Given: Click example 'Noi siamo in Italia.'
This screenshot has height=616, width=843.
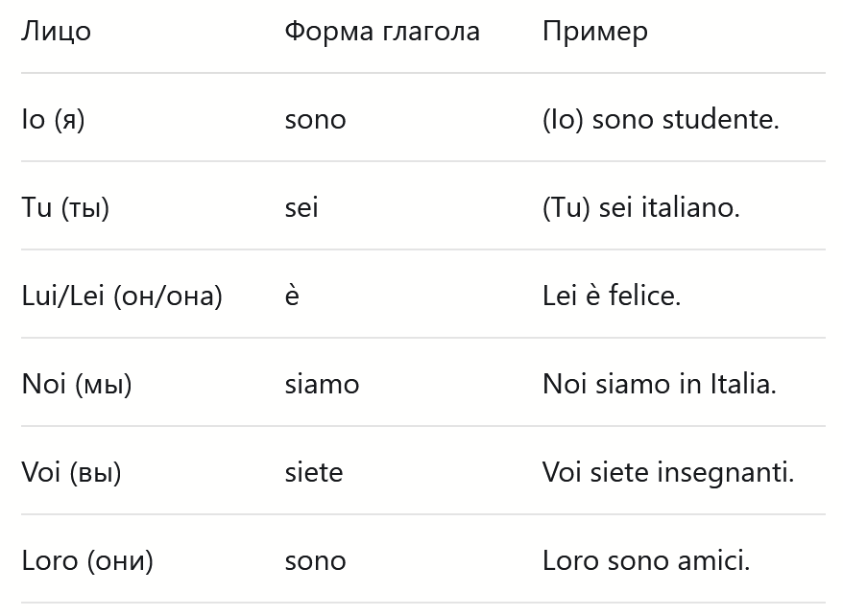Looking at the screenshot, I should pos(660,385).
